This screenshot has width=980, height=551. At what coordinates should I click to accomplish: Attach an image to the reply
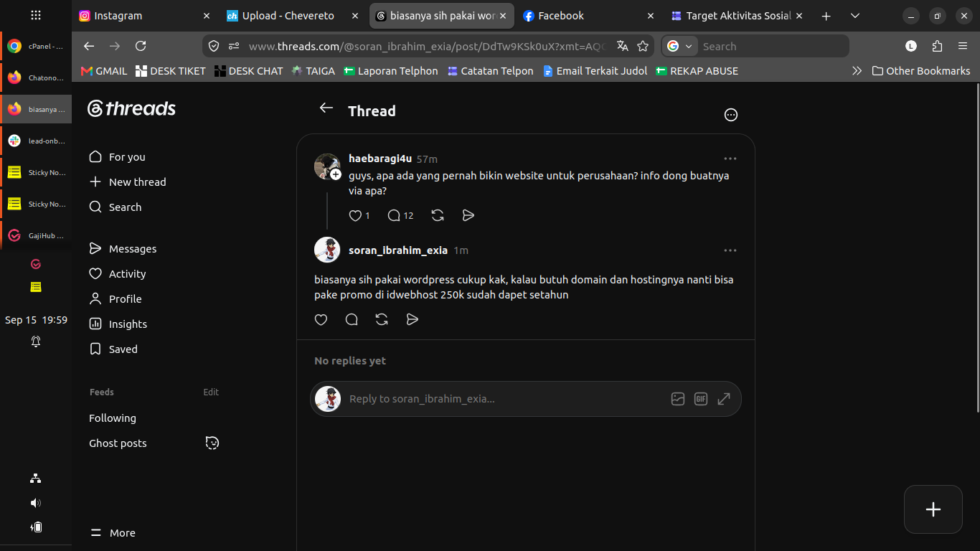click(x=678, y=399)
